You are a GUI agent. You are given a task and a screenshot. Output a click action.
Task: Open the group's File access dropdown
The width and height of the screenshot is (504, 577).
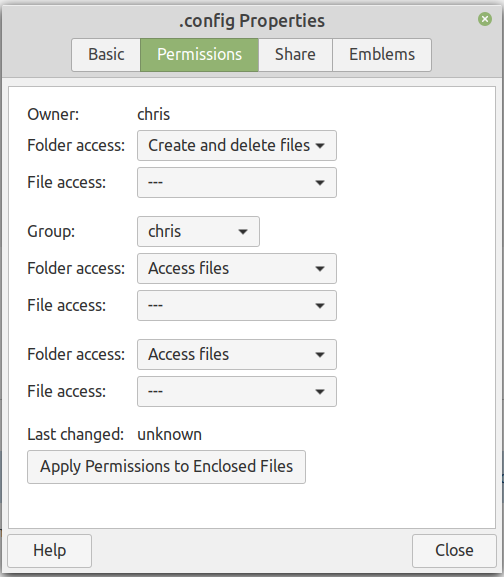237,305
